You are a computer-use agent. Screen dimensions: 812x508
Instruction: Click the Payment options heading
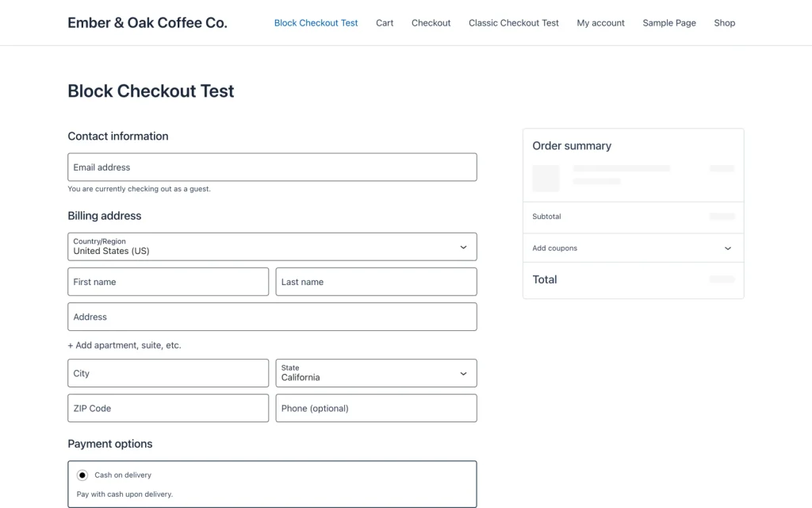[x=110, y=444]
